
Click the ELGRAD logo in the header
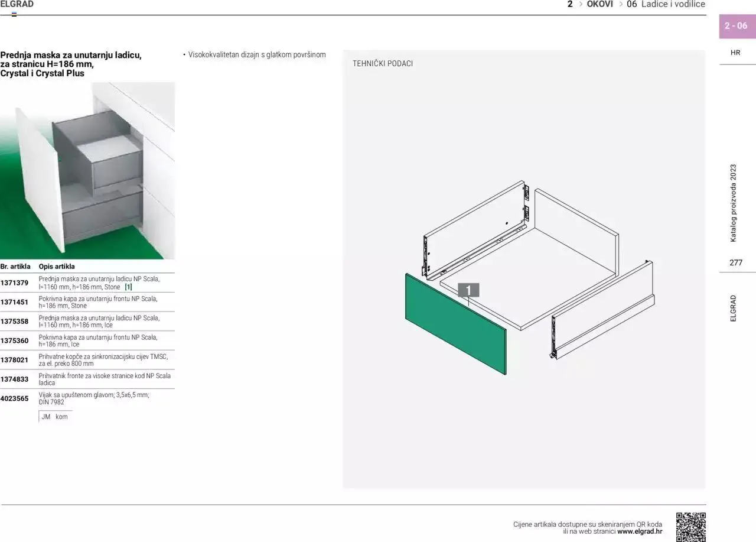point(18,4)
